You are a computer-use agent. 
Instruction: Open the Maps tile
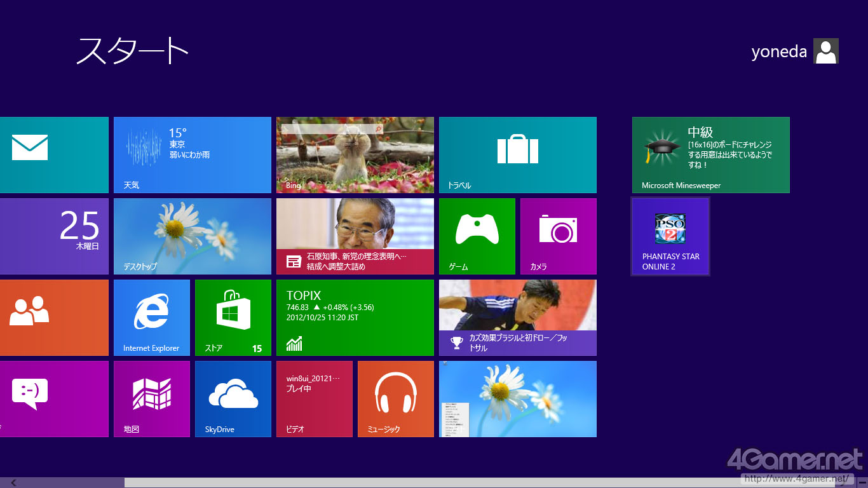[151, 398]
